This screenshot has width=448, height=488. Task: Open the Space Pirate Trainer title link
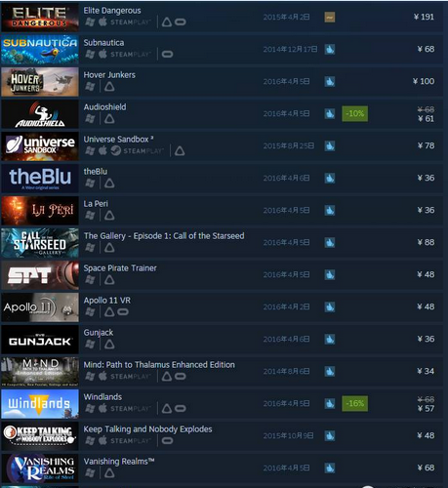click(120, 268)
